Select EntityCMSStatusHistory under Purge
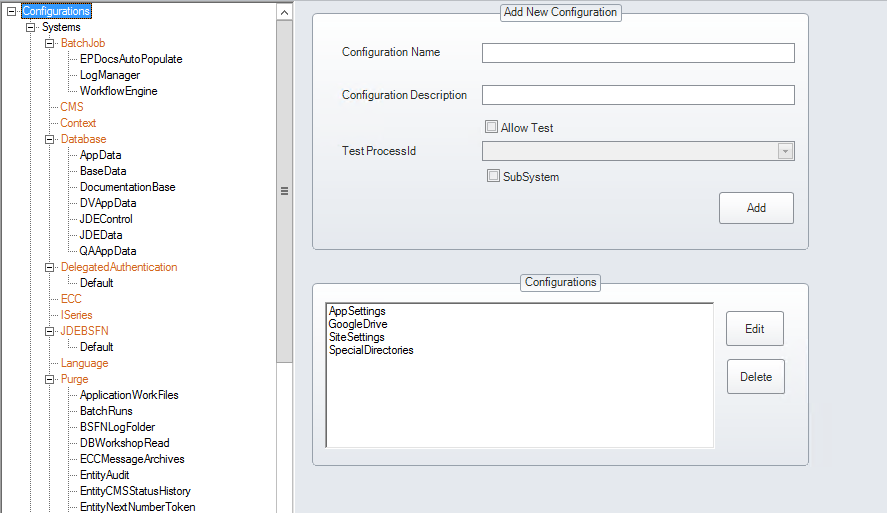The width and height of the screenshot is (887, 513). click(135, 491)
